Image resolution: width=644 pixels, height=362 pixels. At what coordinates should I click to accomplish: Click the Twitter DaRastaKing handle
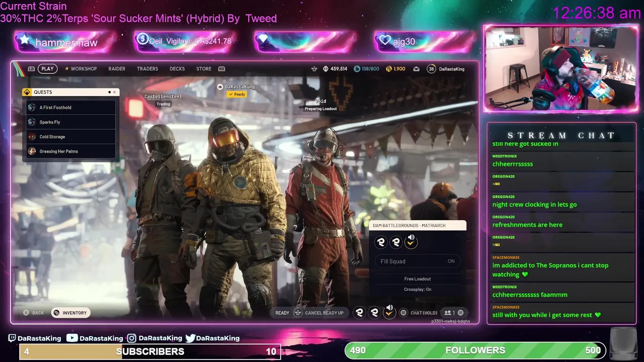click(x=212, y=338)
